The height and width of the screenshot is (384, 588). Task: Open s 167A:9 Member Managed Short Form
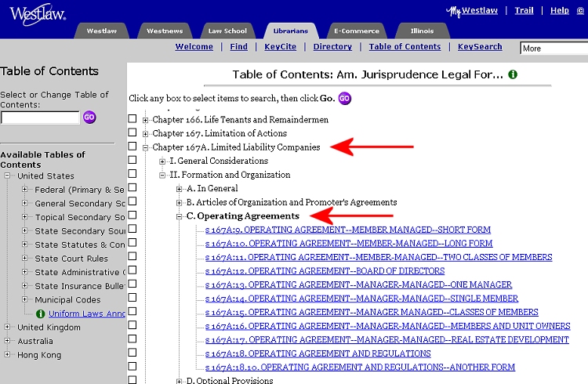(x=347, y=230)
